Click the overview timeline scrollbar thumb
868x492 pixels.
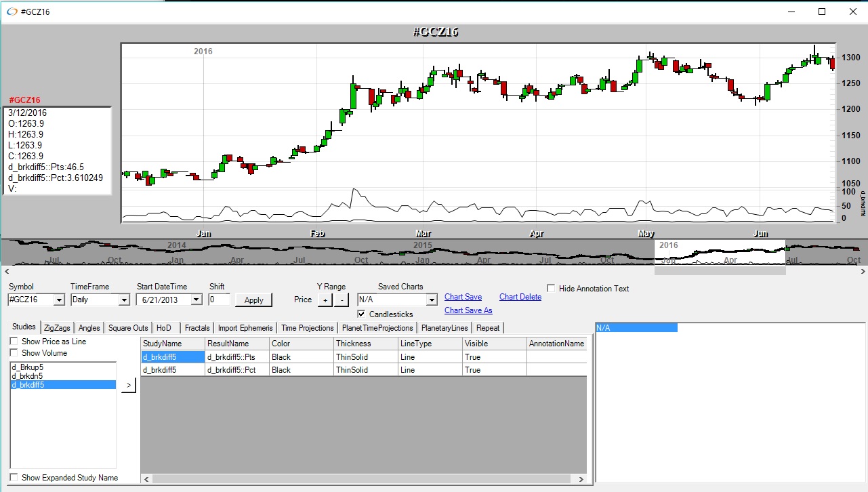point(719,271)
